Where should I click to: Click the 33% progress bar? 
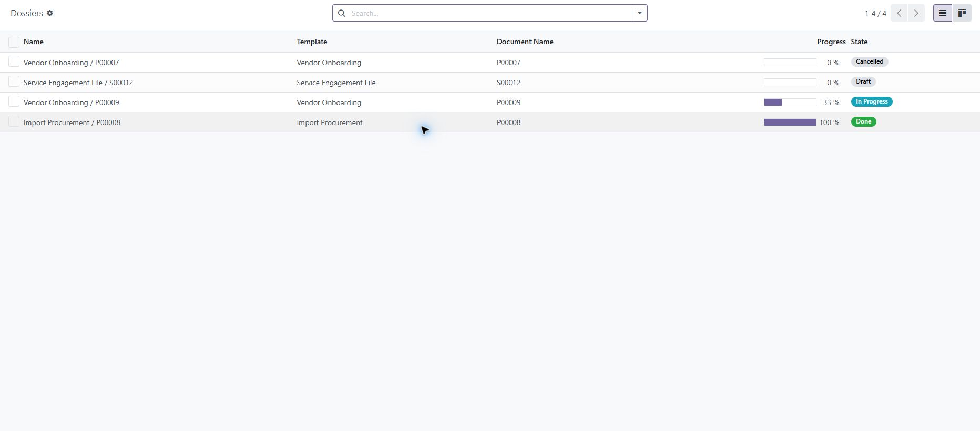pos(790,102)
